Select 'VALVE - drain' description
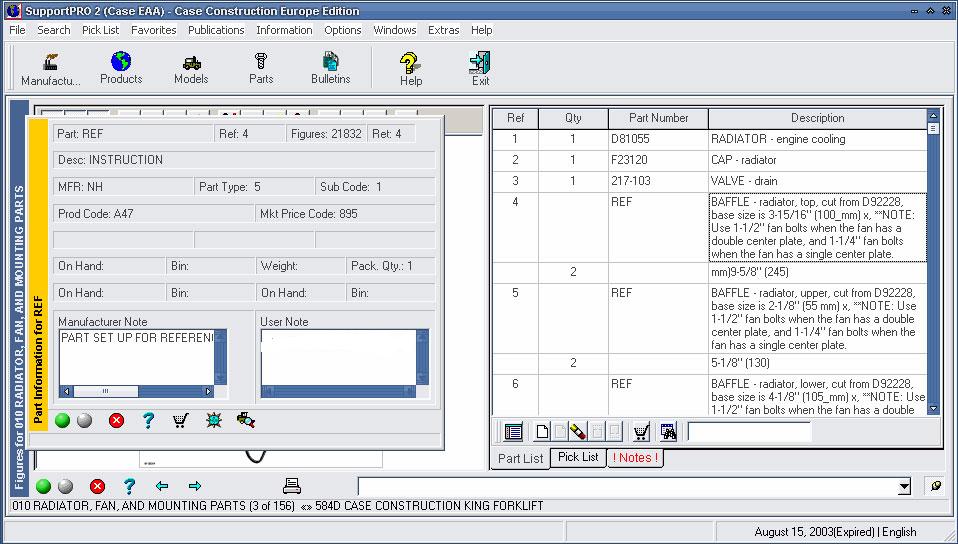This screenshot has height=544, width=958. [x=817, y=181]
